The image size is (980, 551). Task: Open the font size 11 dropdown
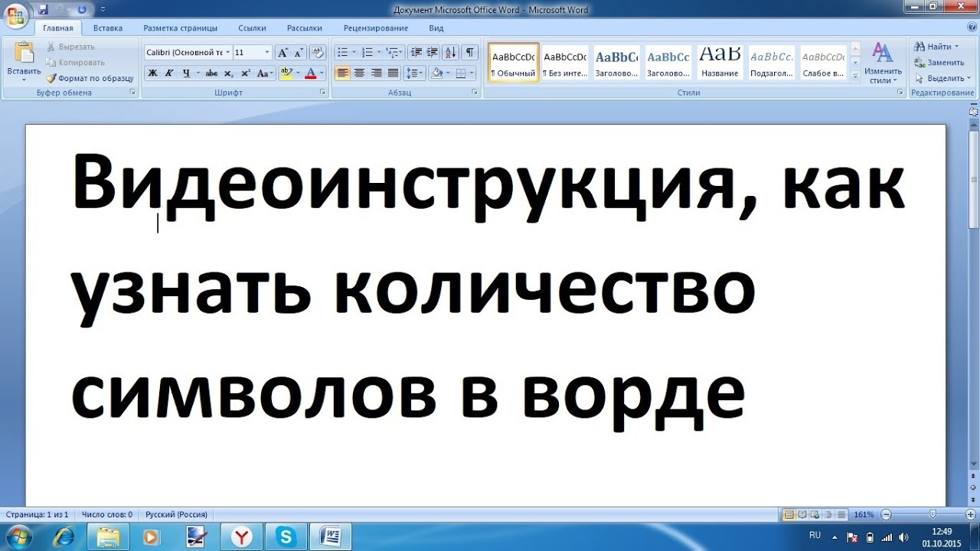[267, 53]
